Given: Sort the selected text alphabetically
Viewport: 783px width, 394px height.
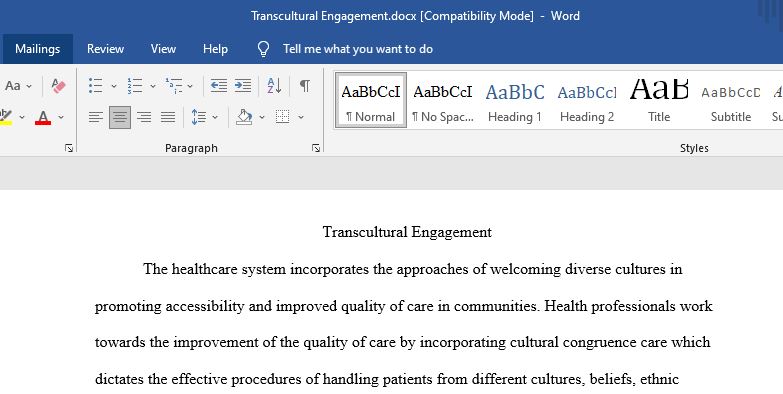Looking at the screenshot, I should click(274, 86).
